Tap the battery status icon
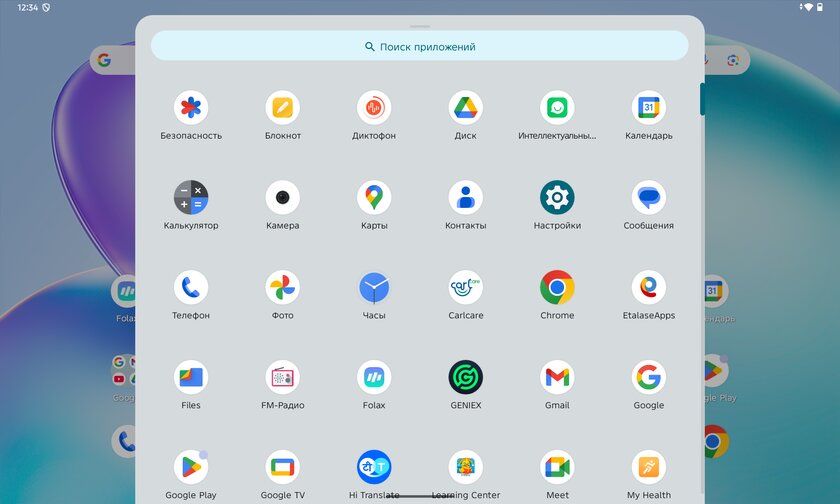The height and width of the screenshot is (504, 840). pyautogui.click(x=820, y=7)
